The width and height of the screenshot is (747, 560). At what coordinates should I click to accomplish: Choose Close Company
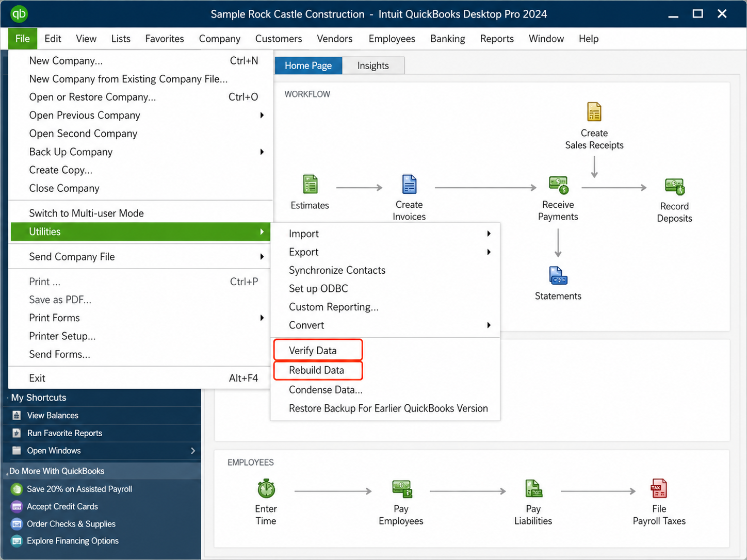140,188
